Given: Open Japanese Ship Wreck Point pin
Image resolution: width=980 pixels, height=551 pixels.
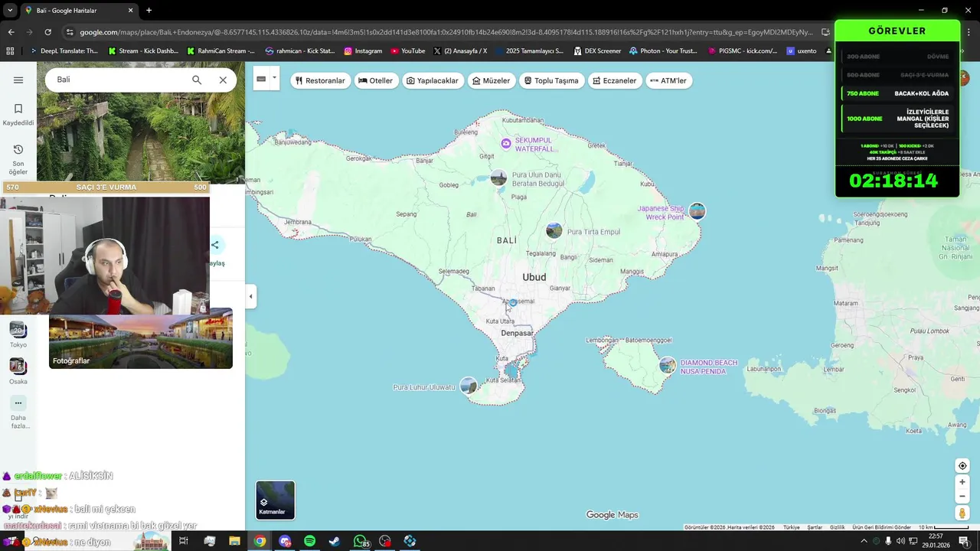Looking at the screenshot, I should 697,211.
